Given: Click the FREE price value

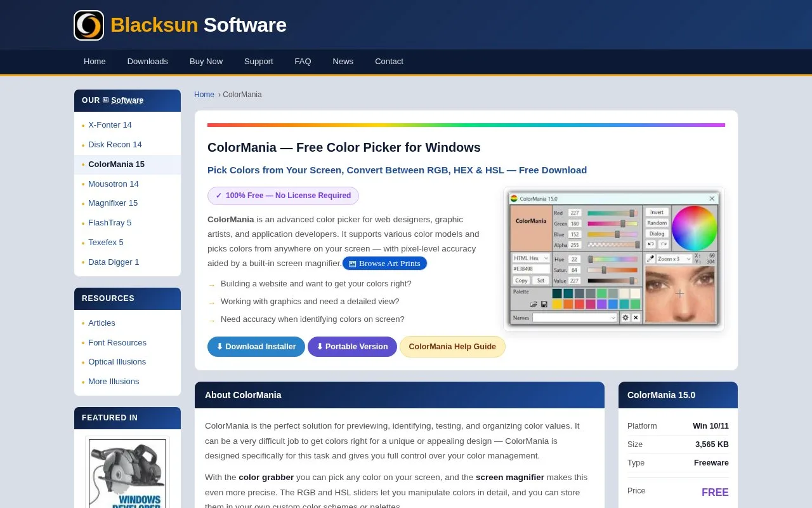Looking at the screenshot, I should coord(715,493).
